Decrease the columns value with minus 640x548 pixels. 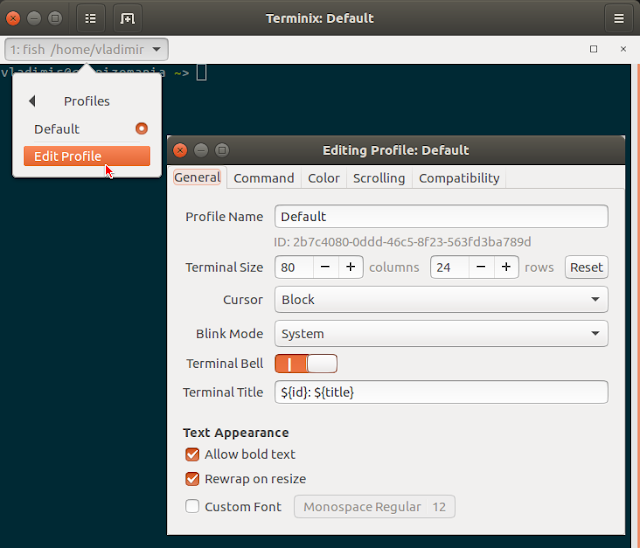pos(325,267)
